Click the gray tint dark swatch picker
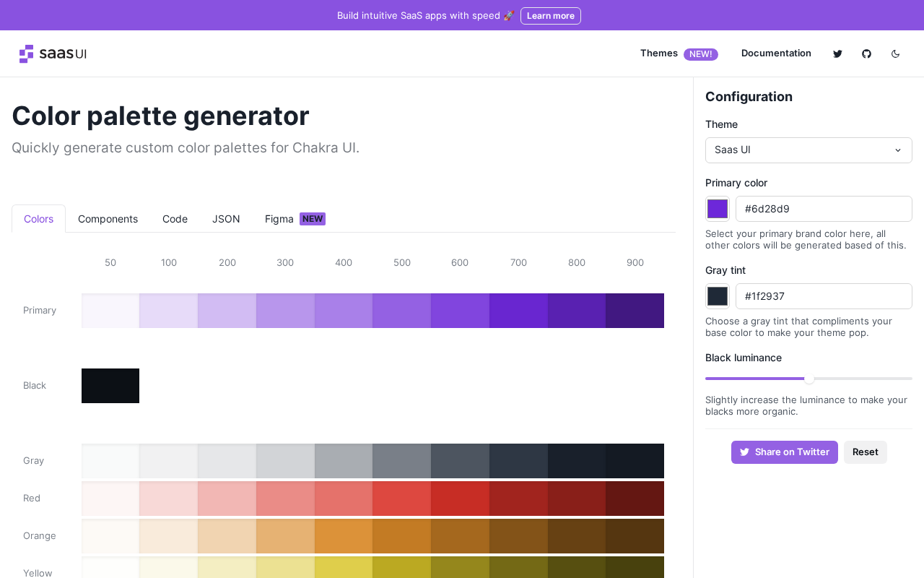 (718, 296)
